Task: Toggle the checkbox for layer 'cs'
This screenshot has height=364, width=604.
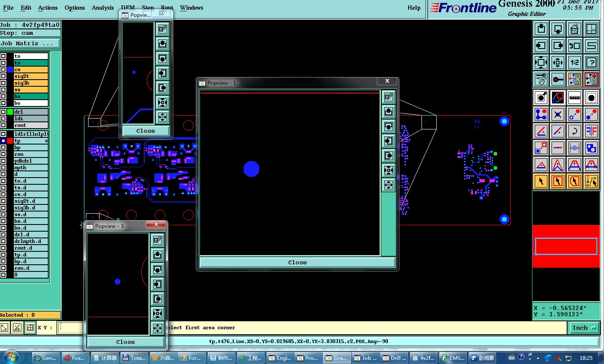Action: tap(3, 70)
